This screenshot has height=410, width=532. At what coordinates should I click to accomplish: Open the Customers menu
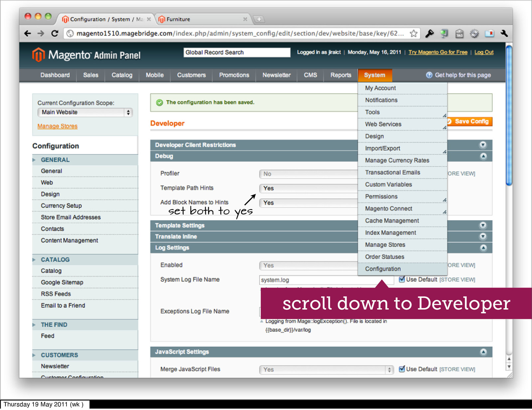pyautogui.click(x=192, y=75)
